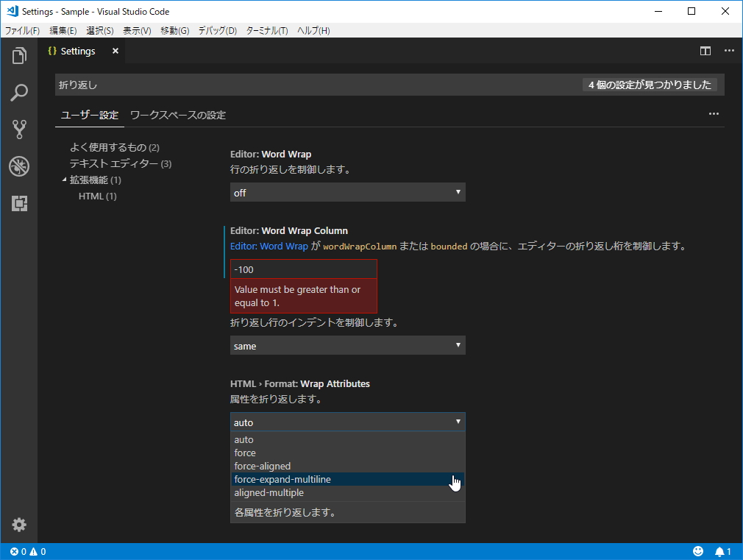Click the warnings count in status bar
The width and height of the screenshot is (743, 560).
[38, 551]
